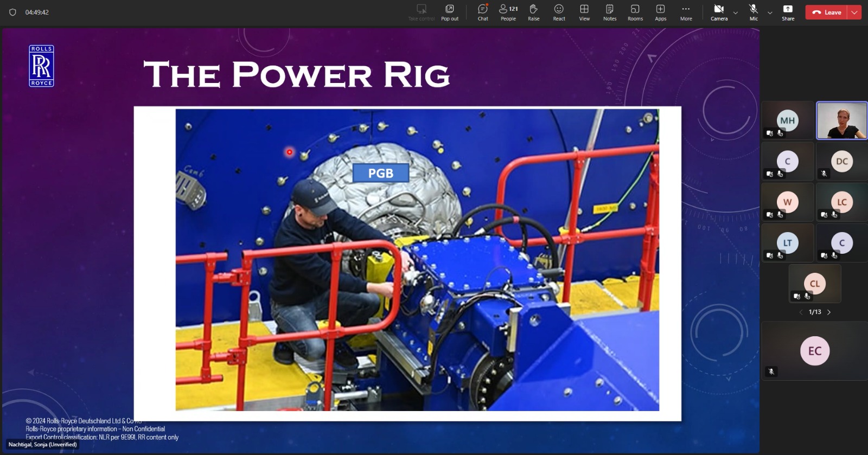
Task: Click the 1/13 page indicator
Action: pyautogui.click(x=815, y=312)
